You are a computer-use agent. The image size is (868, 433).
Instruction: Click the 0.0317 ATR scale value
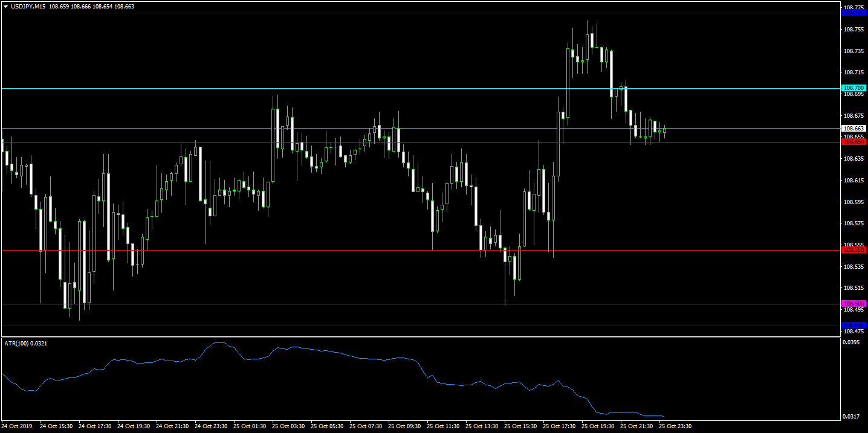852,417
